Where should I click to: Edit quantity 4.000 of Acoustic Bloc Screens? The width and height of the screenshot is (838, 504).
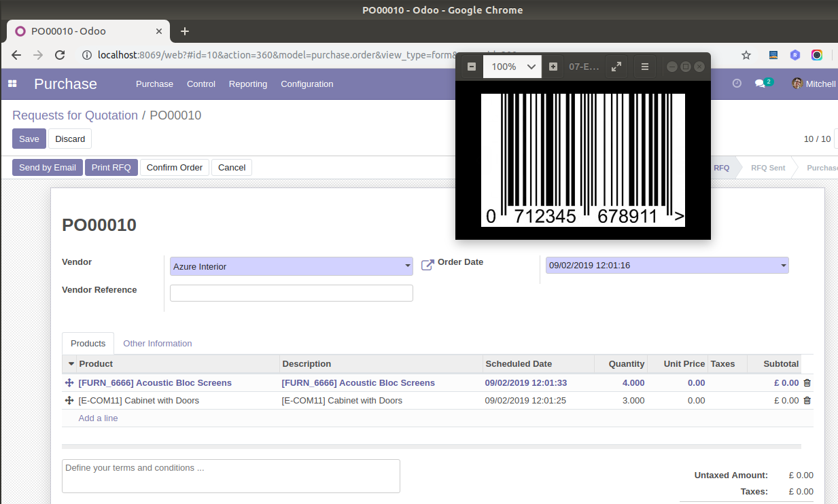coord(633,383)
